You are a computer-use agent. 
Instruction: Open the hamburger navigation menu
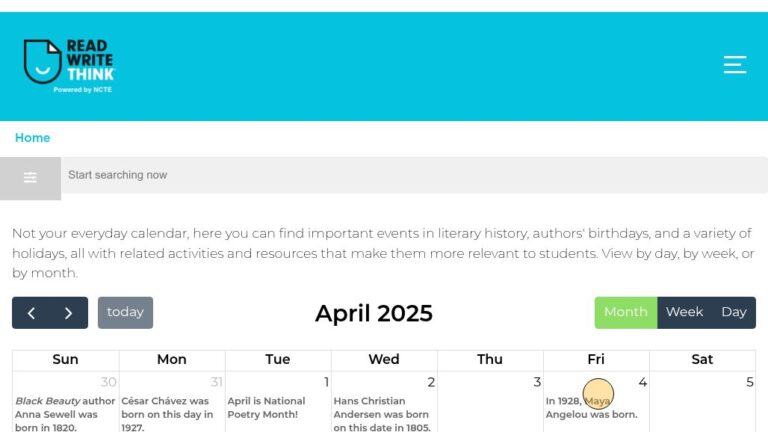click(735, 65)
